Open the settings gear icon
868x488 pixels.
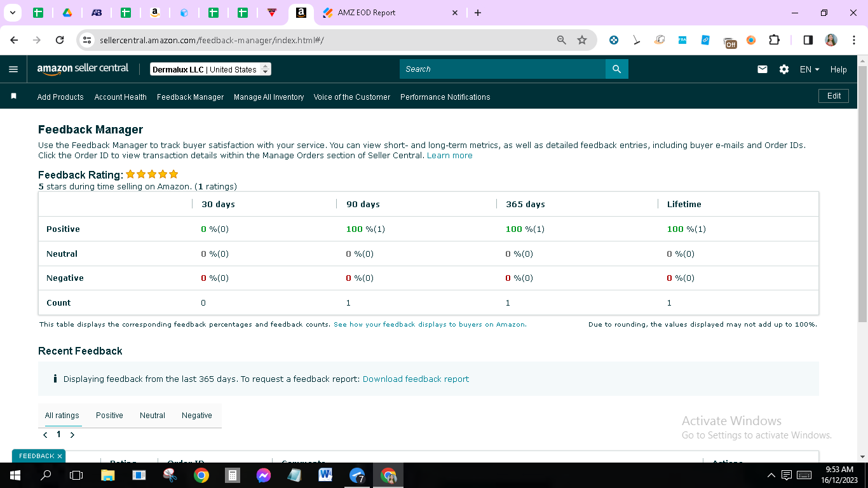784,69
